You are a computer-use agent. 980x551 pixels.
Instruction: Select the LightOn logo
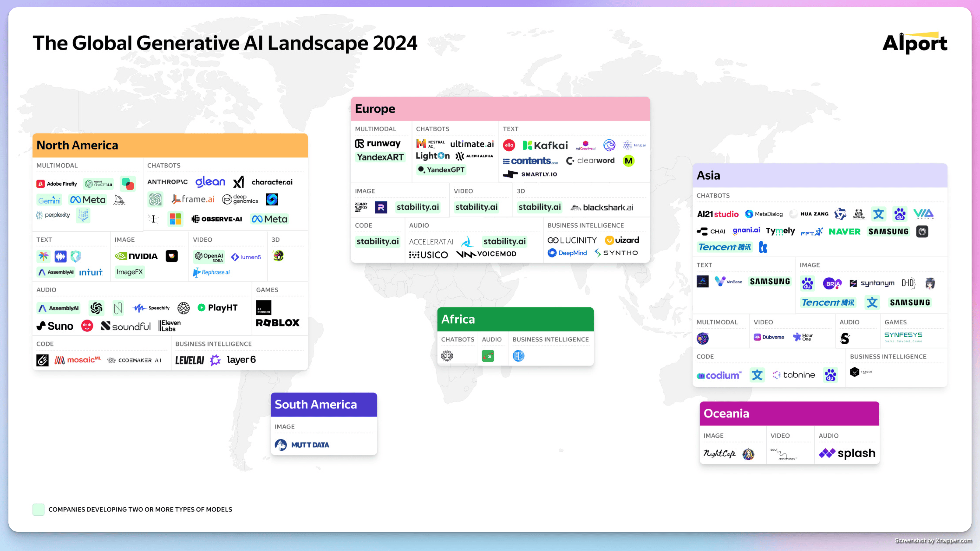[x=432, y=156]
